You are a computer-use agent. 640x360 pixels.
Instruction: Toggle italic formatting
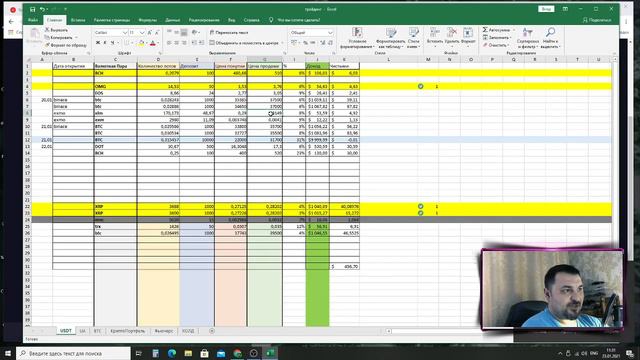click(105, 42)
